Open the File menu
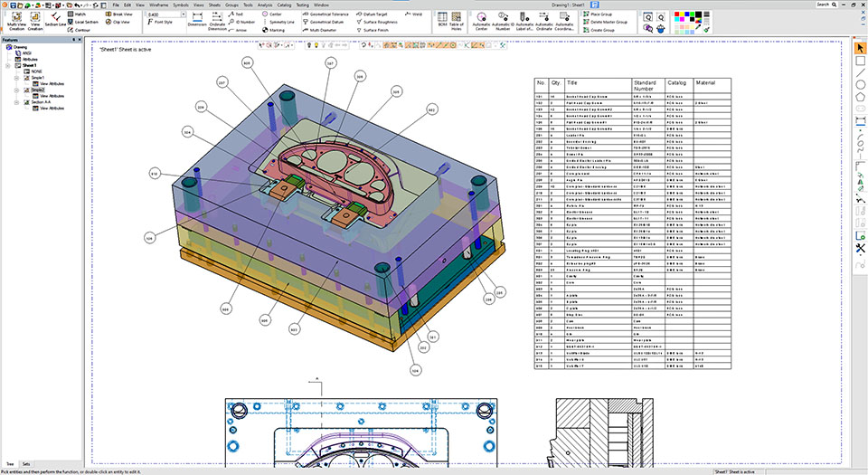 click(116, 5)
